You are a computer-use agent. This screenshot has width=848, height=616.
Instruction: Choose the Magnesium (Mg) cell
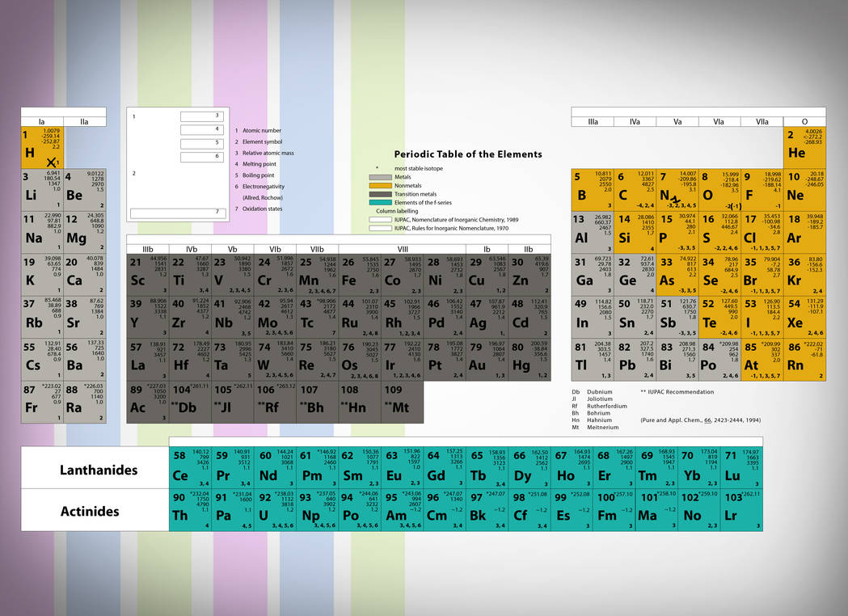pos(85,233)
